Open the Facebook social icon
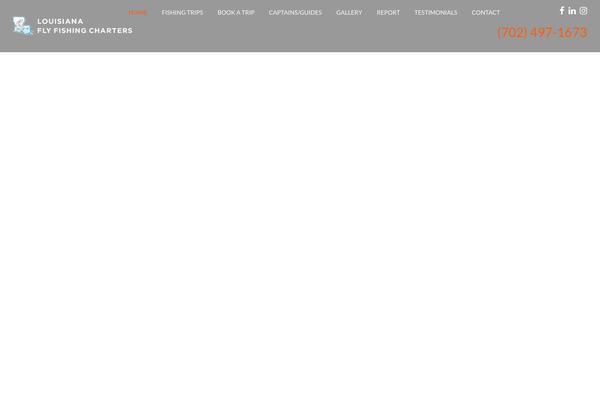This screenshot has width=600, height=400. click(562, 11)
